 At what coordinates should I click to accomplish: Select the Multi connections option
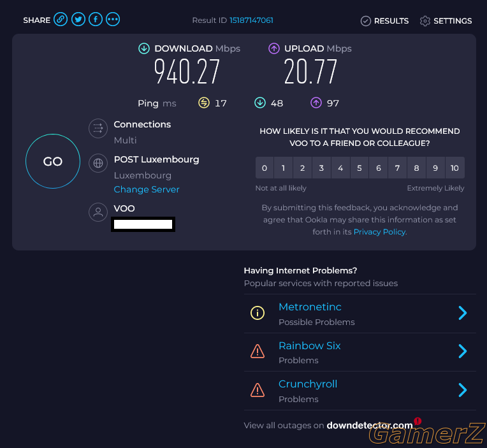125,140
